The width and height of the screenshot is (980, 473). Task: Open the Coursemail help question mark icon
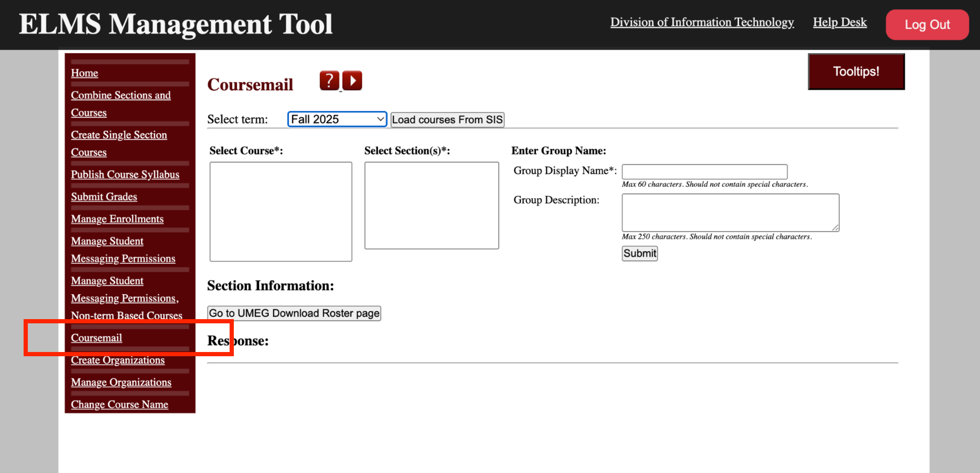click(x=329, y=81)
